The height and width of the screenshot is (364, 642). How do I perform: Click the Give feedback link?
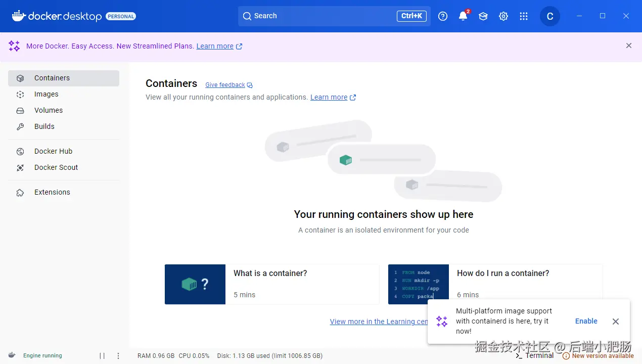(x=225, y=85)
